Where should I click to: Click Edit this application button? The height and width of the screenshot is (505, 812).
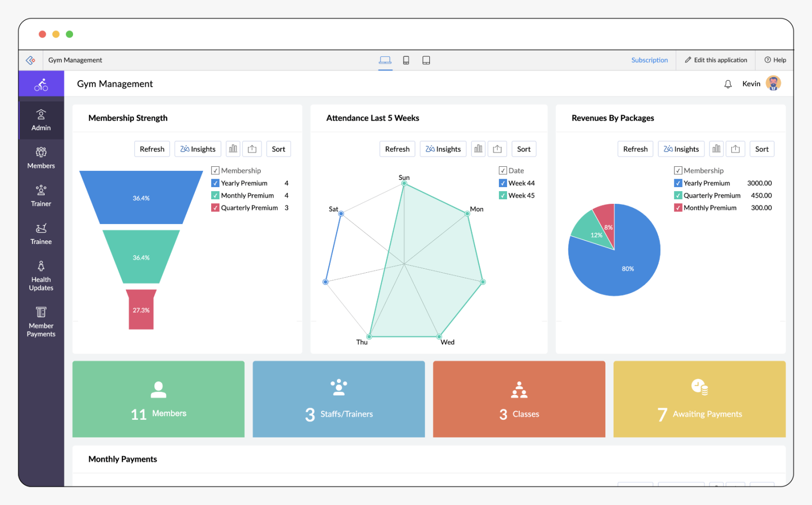[x=716, y=60]
